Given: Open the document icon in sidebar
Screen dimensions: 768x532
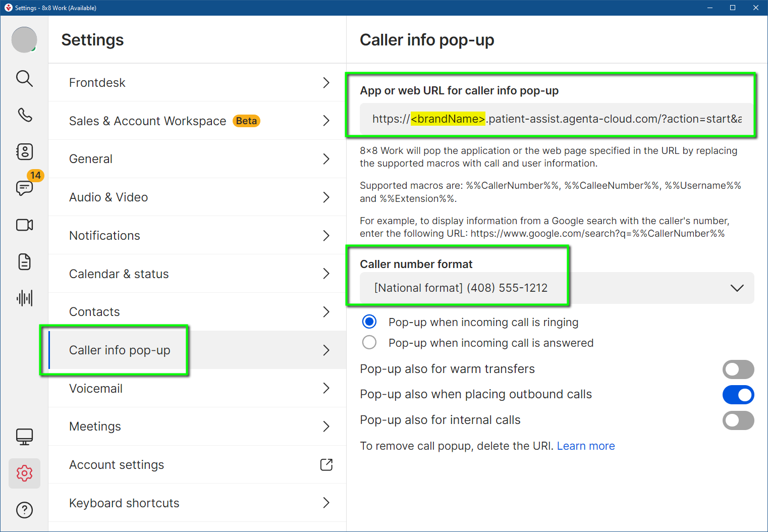Looking at the screenshot, I should (x=24, y=261).
